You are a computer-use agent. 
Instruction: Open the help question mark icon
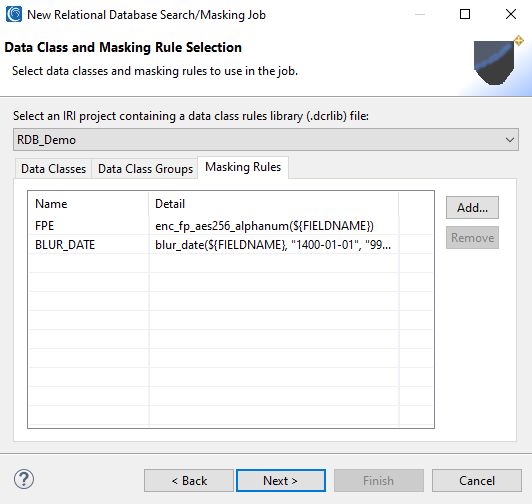(x=24, y=479)
